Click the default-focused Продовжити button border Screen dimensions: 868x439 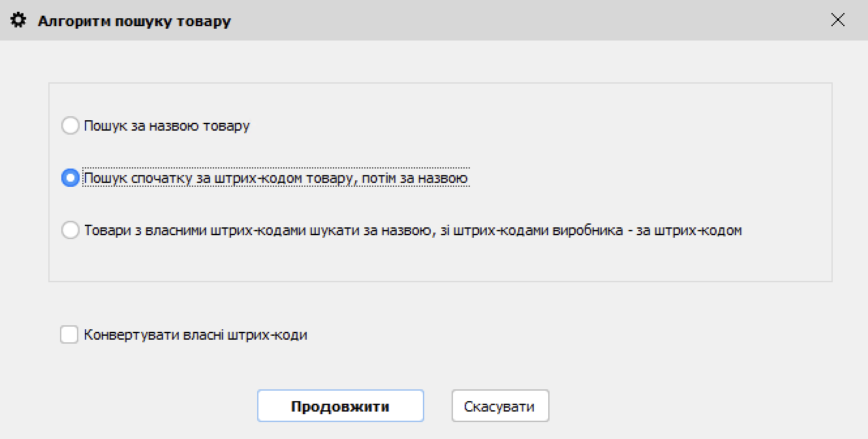[340, 392]
